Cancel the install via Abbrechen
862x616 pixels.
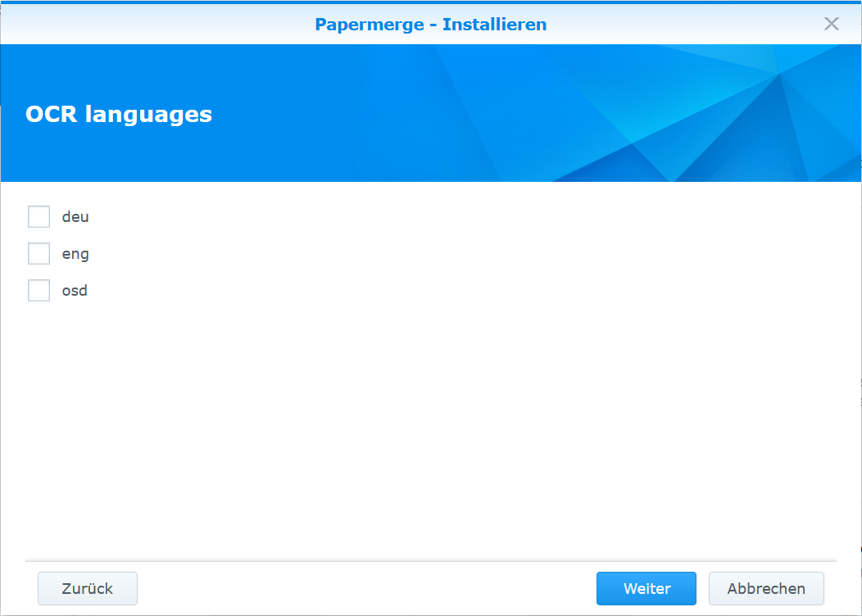coord(766,588)
